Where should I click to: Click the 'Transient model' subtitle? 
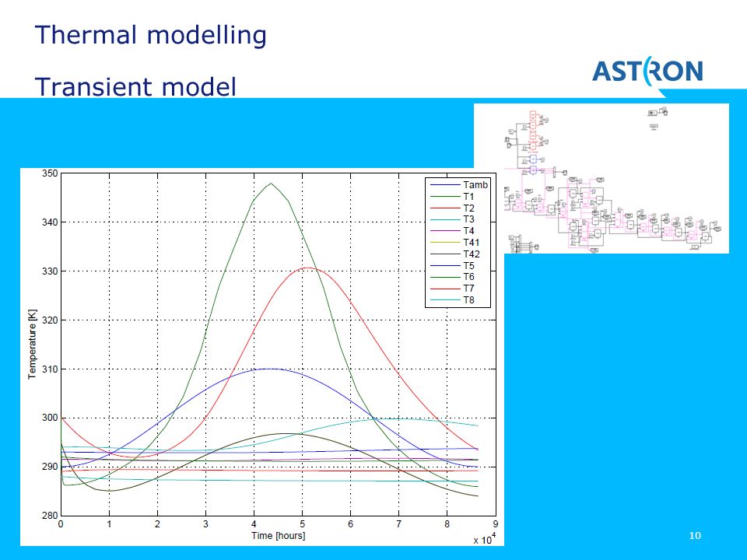pyautogui.click(x=135, y=86)
